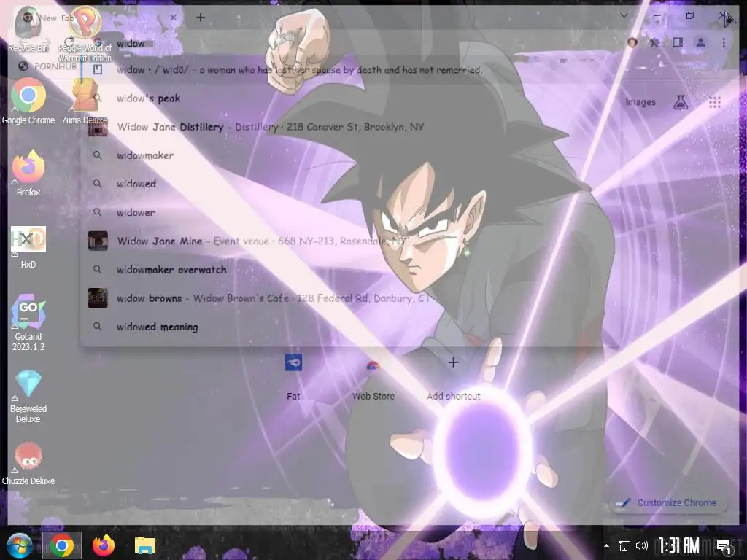Open Chrome profile icon
The height and width of the screenshot is (560, 747).
(700, 42)
